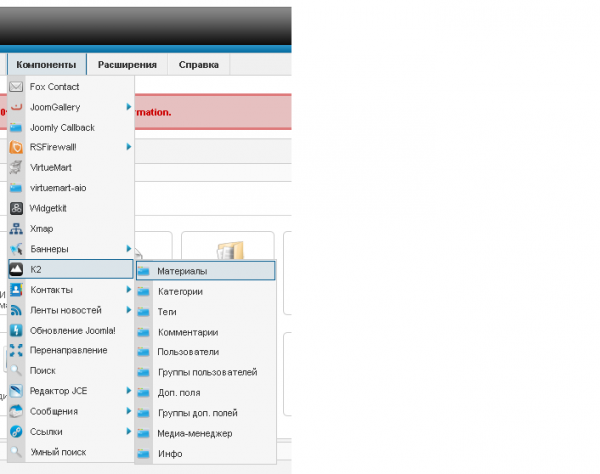Image resolution: width=600 pixels, height=474 pixels.
Task: Choose the VirtueMart component
Action: (x=71, y=168)
